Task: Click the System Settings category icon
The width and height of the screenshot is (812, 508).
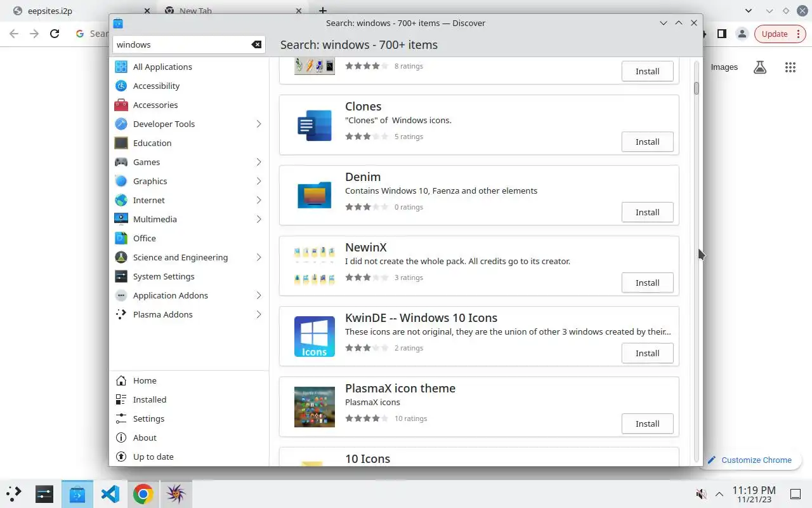Action: [x=121, y=276]
